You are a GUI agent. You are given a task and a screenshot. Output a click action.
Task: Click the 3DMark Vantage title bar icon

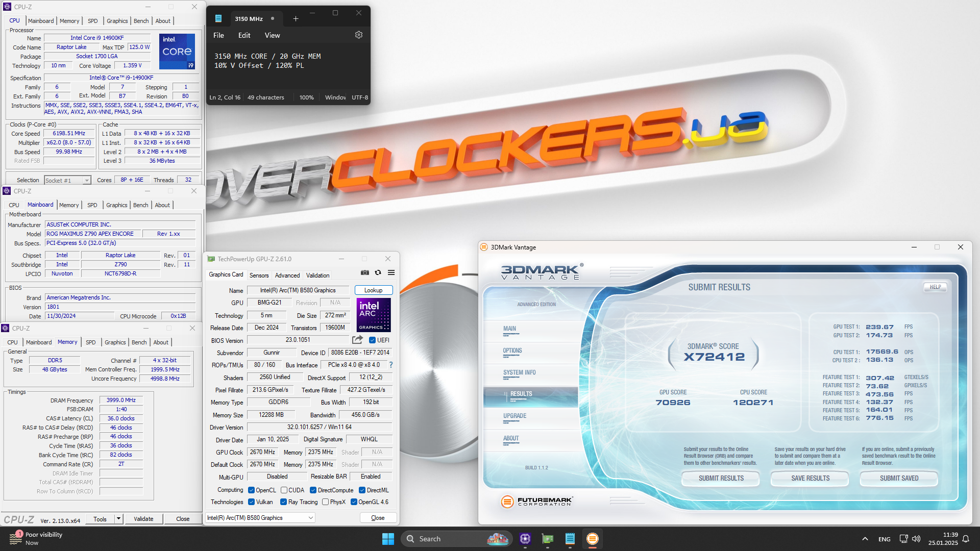click(x=484, y=247)
